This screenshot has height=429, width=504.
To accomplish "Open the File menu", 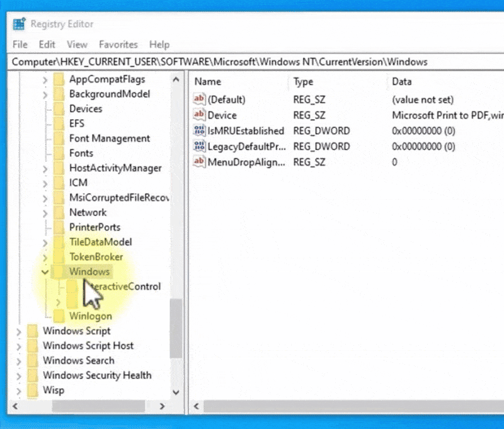I will [x=20, y=44].
